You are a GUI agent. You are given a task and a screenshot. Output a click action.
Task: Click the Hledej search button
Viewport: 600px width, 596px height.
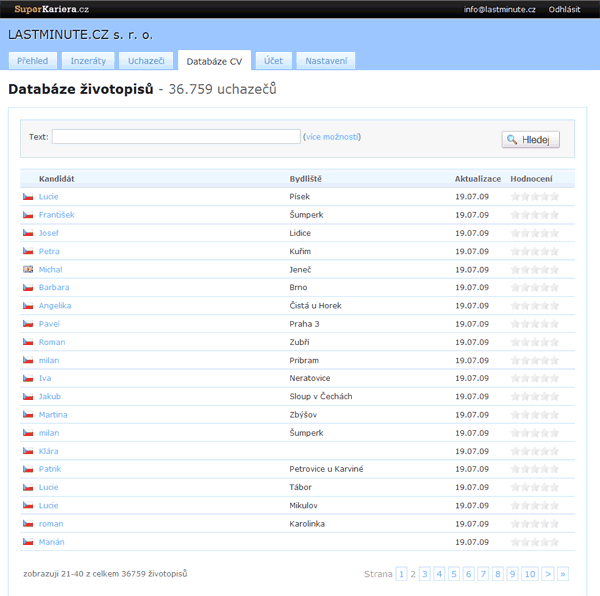tap(530, 140)
